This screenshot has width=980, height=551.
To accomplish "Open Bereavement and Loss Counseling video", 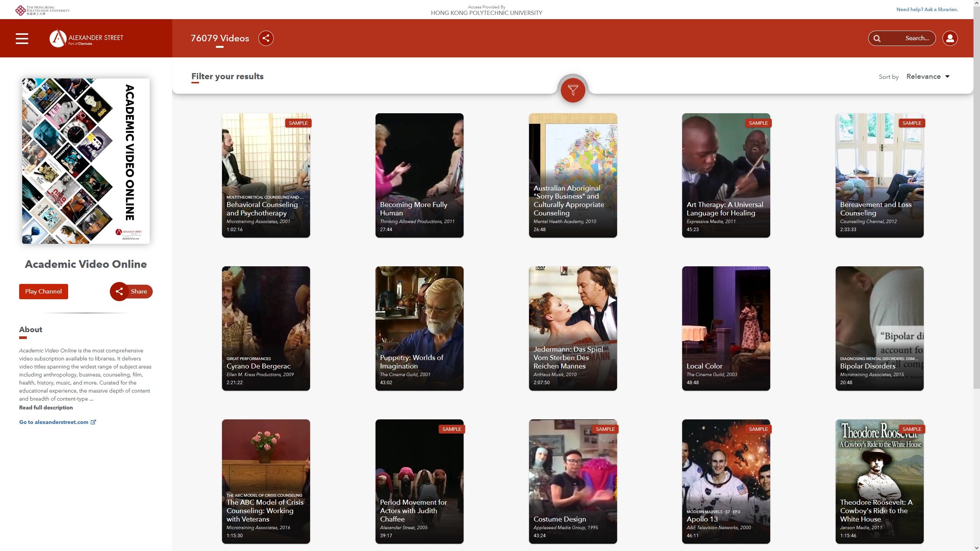I will pyautogui.click(x=880, y=175).
